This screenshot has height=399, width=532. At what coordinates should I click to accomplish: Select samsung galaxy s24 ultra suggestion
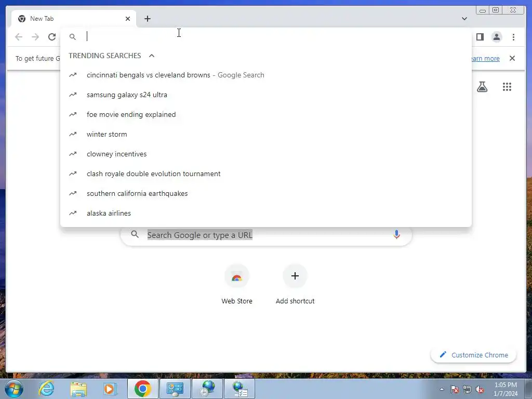coord(265,95)
